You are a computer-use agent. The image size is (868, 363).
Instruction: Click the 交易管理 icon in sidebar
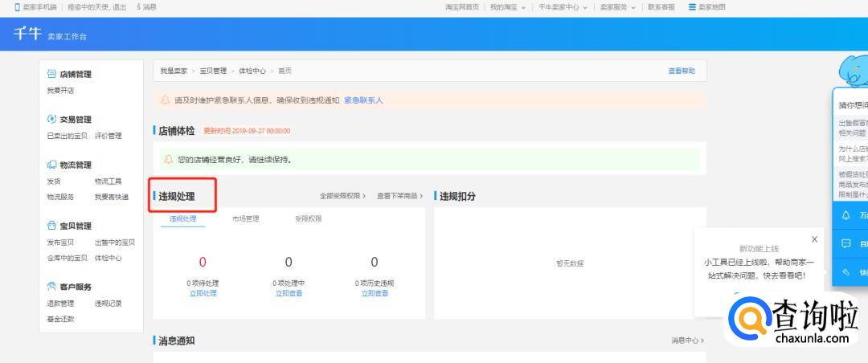52,120
